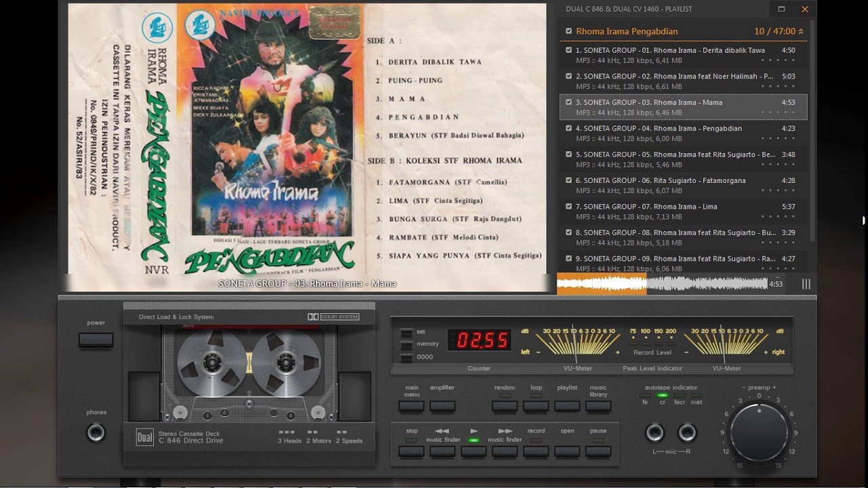Viewport: 868px width, 488px height.
Task: Uncheck track 4 Pengabdian checkbox
Action: 569,128
